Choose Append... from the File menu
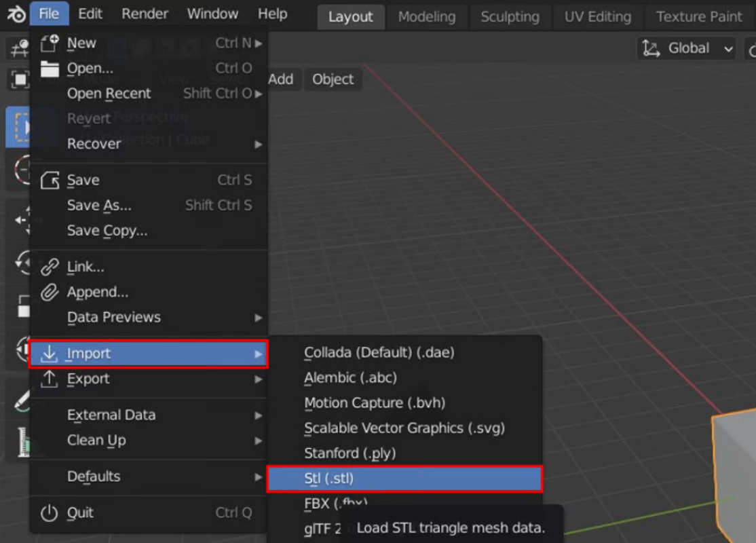 pyautogui.click(x=149, y=293)
